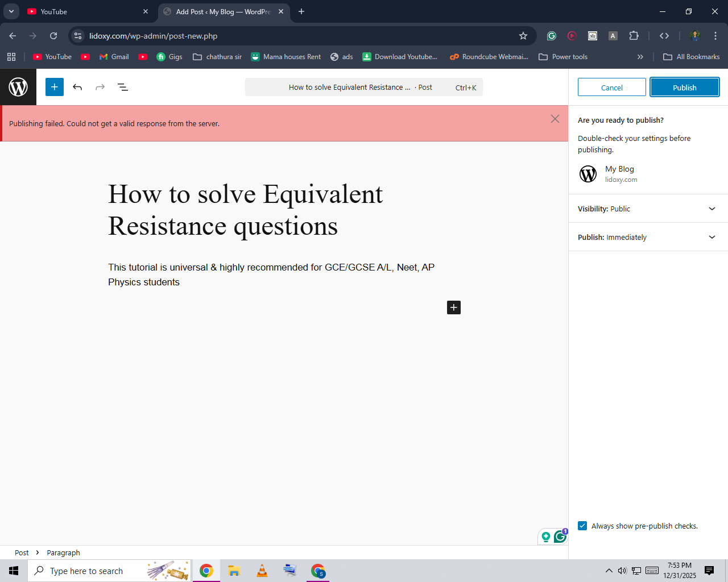Open the All Bookmarks folder

pos(692,57)
